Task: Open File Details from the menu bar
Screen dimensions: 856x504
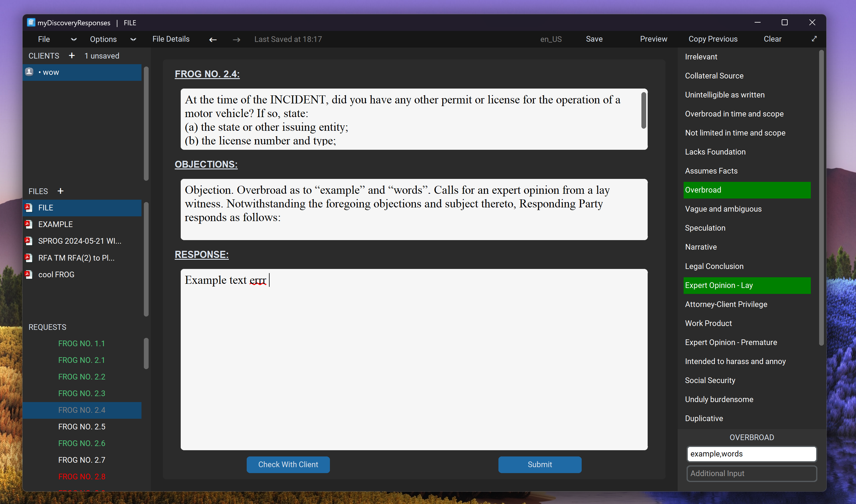Action: tap(171, 39)
